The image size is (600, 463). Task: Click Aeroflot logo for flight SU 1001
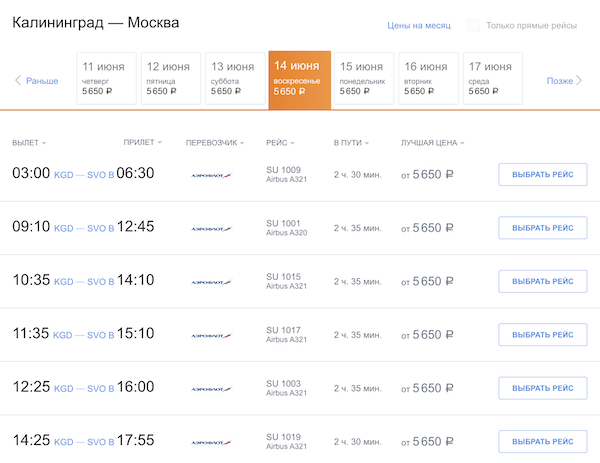pos(210,229)
